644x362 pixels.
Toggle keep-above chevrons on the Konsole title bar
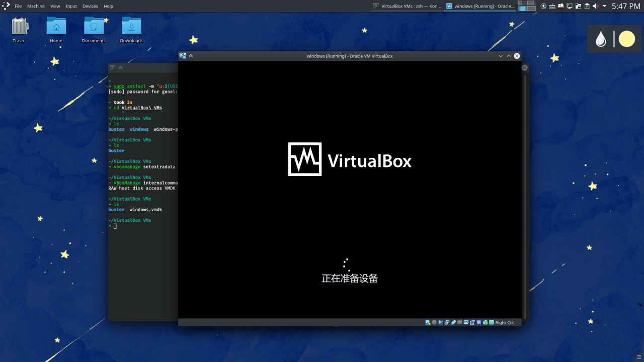click(121, 67)
